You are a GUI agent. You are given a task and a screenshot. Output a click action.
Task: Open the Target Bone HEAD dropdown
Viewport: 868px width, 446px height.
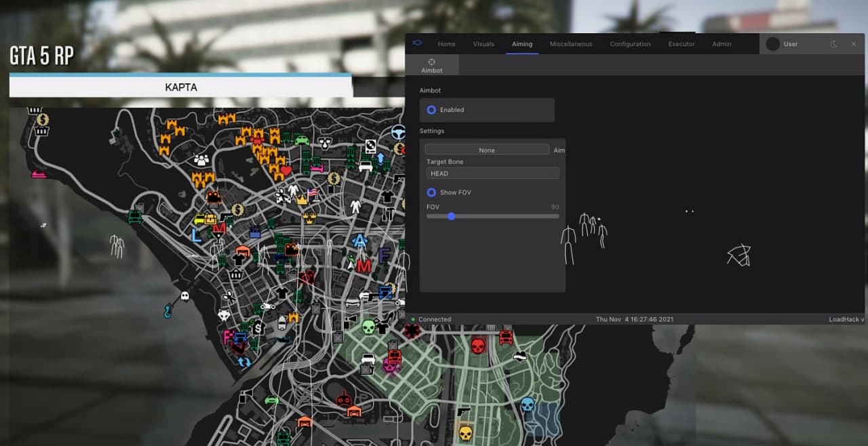493,174
